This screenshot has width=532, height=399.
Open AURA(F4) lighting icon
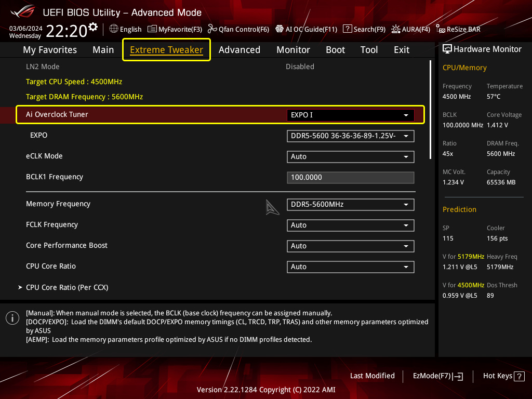(x=395, y=29)
